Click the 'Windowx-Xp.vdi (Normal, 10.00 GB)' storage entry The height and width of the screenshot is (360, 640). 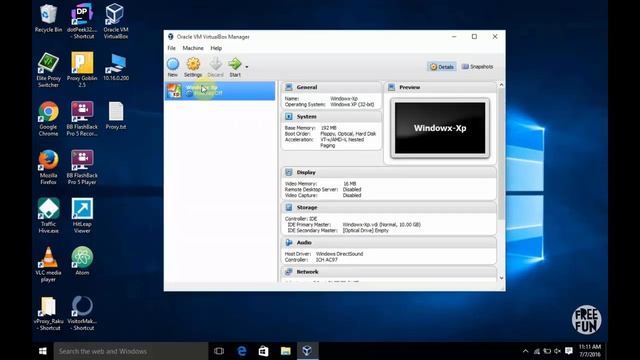pos(381,224)
